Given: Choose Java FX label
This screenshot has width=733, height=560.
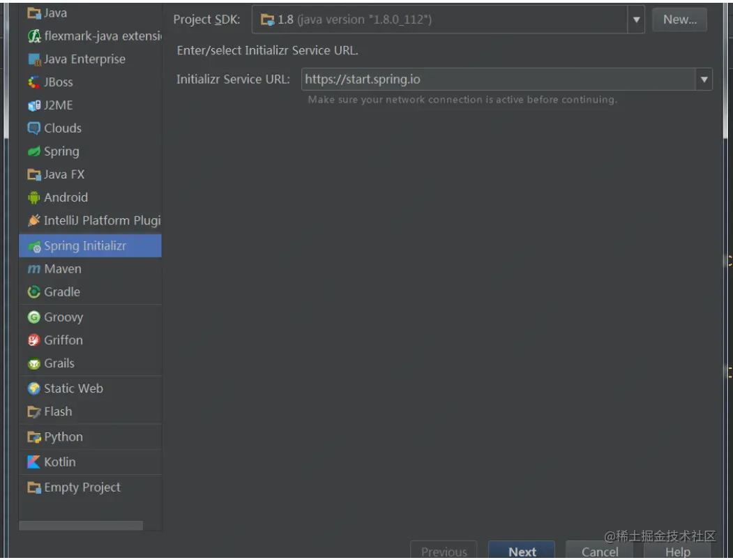Looking at the screenshot, I should (64, 174).
